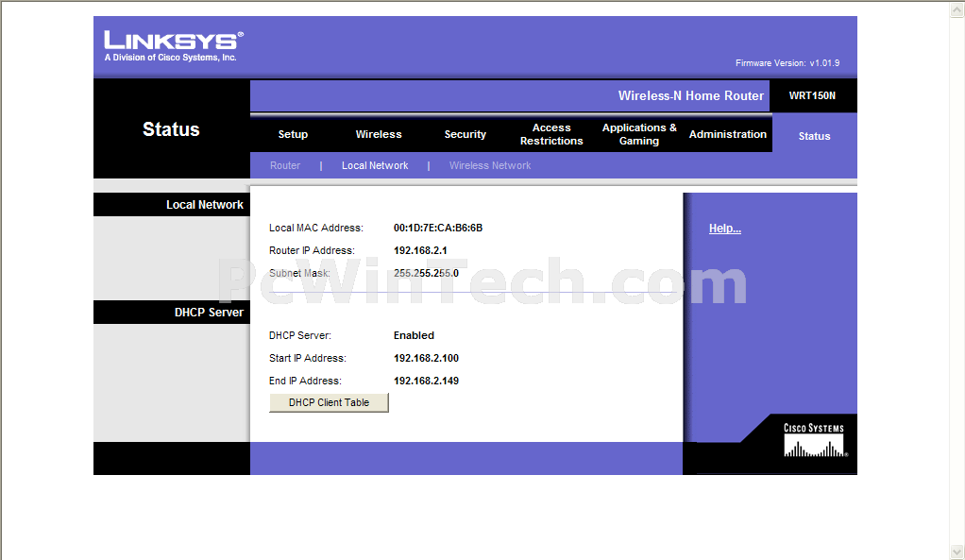Open the Security tab

[466, 134]
